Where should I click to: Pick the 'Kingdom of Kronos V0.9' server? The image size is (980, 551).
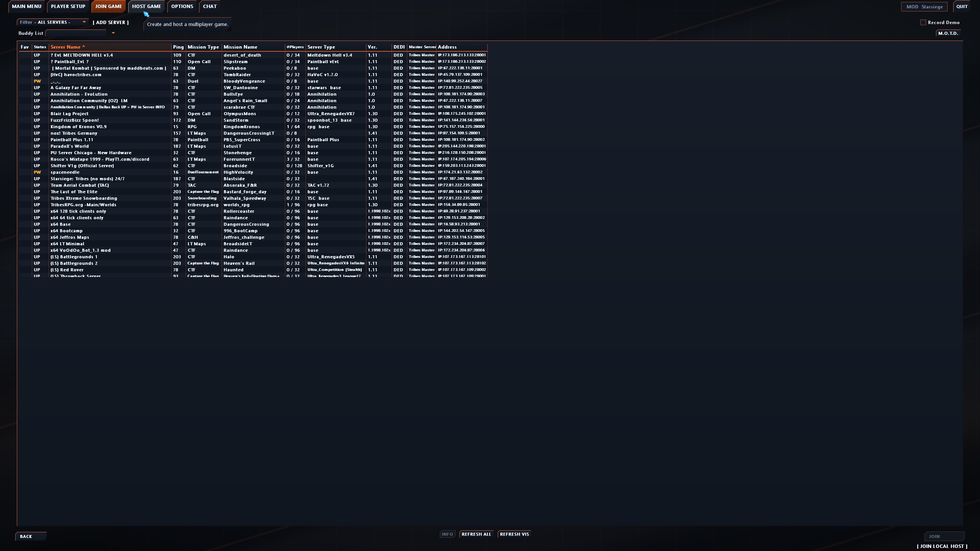(253, 127)
